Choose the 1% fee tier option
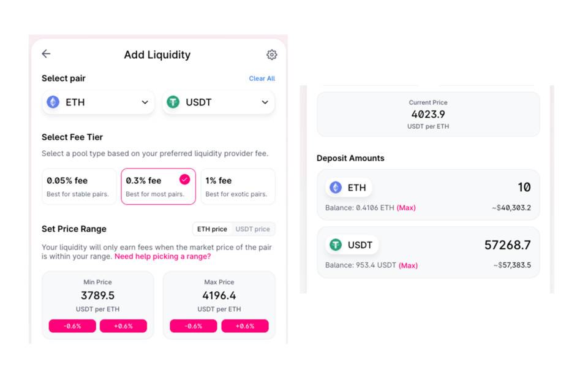 click(x=238, y=186)
